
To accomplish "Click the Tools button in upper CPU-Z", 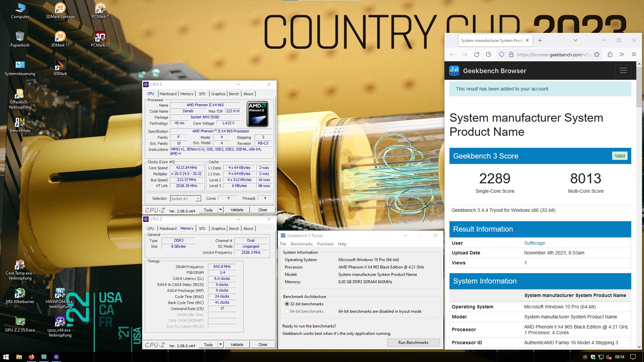I will [x=208, y=210].
